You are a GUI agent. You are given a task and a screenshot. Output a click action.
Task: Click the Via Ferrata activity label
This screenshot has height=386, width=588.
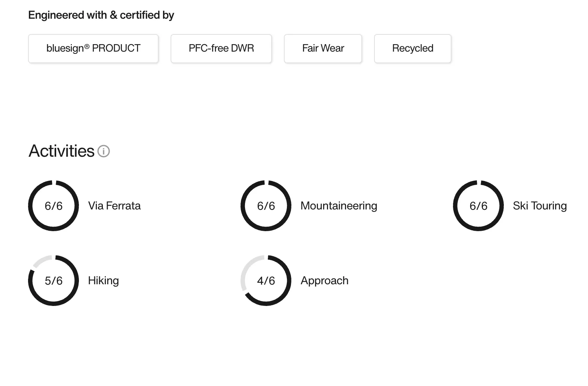pyautogui.click(x=114, y=206)
